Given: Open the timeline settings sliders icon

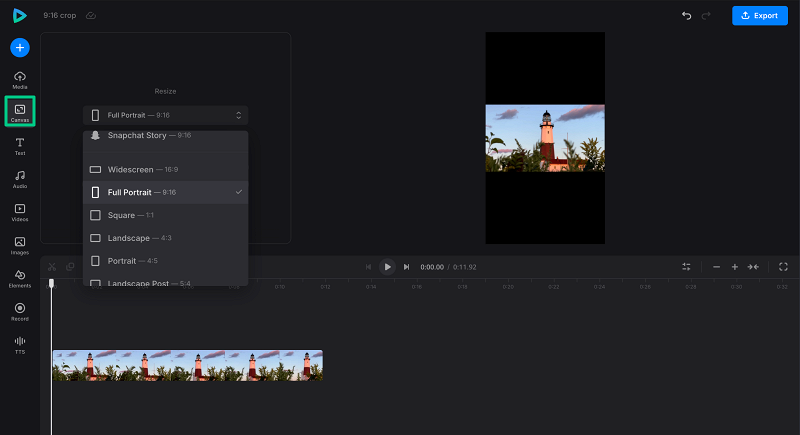Looking at the screenshot, I should click(686, 267).
